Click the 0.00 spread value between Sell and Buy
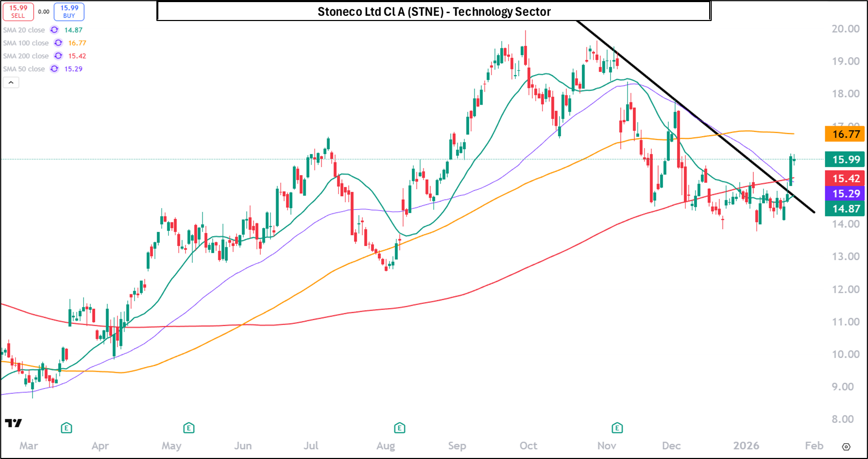The width and height of the screenshot is (868, 459). [44, 12]
